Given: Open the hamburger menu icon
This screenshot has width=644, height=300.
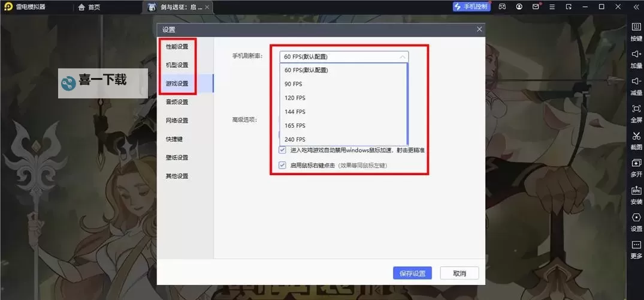Looking at the screenshot, I should 552,7.
